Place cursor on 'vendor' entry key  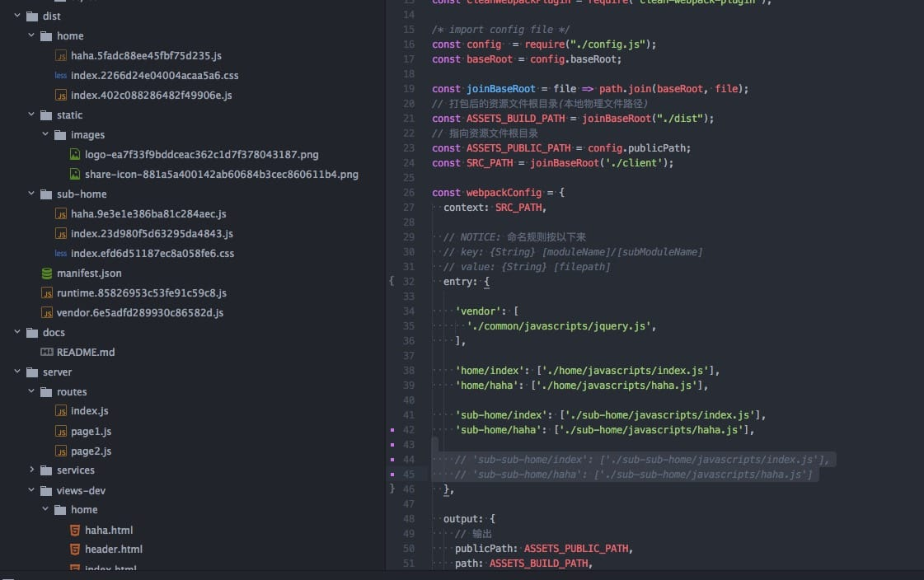[477, 311]
